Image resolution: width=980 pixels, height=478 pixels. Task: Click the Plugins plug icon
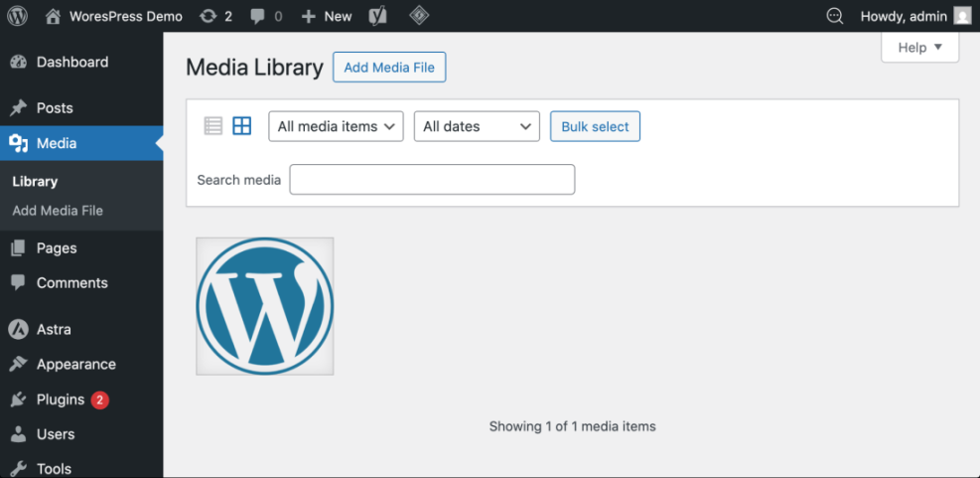pos(19,399)
